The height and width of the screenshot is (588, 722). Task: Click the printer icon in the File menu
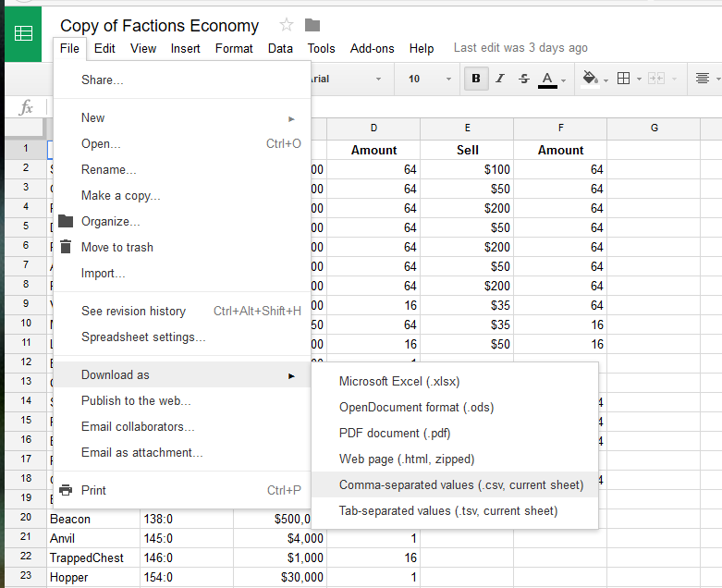(66, 490)
